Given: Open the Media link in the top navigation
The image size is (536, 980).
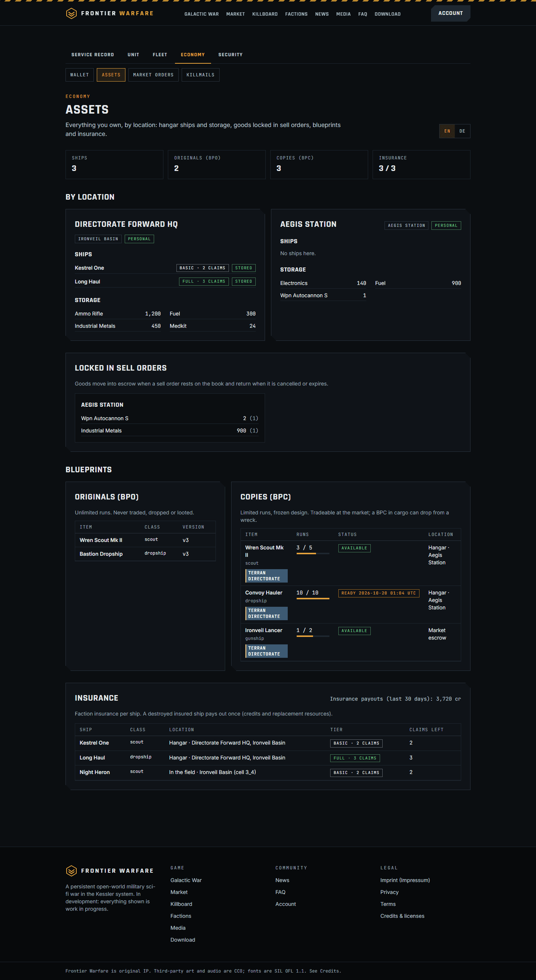Looking at the screenshot, I should click(x=343, y=14).
